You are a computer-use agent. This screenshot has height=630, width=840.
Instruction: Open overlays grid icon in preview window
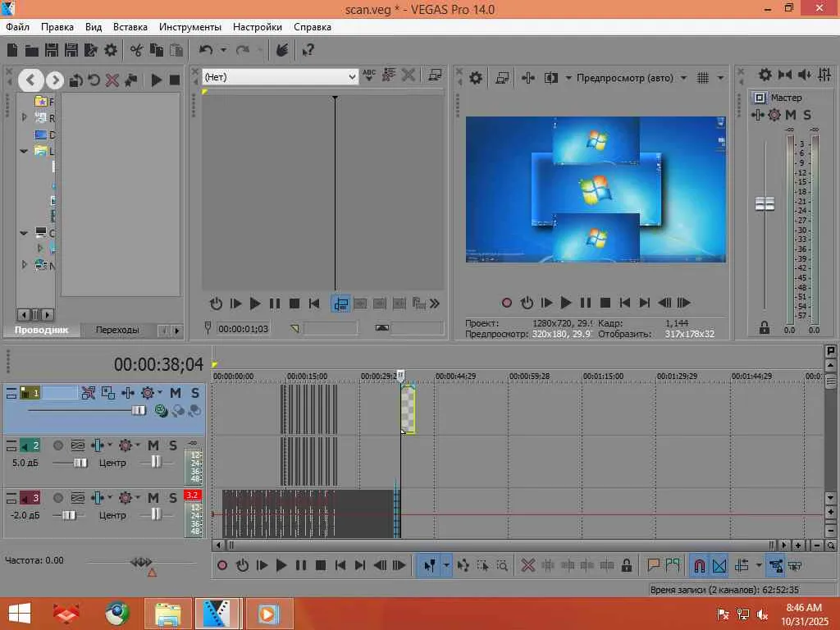[x=703, y=78]
